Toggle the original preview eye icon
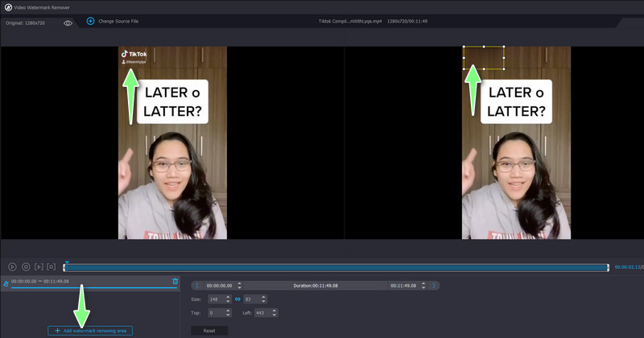644x338 pixels. [x=68, y=23]
